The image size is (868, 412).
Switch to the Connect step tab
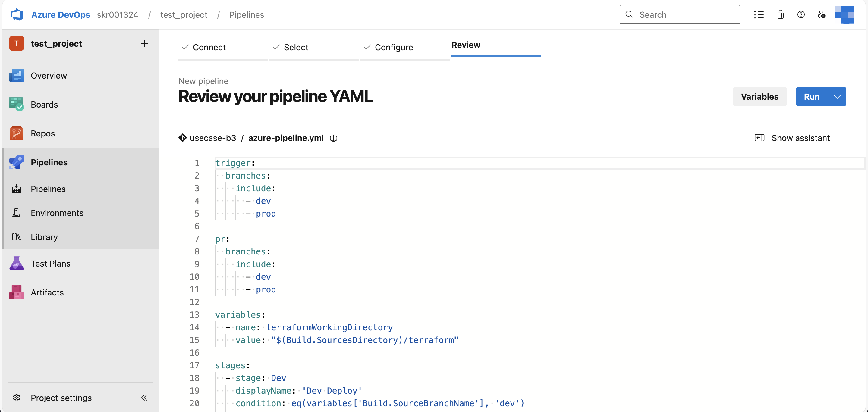click(209, 47)
